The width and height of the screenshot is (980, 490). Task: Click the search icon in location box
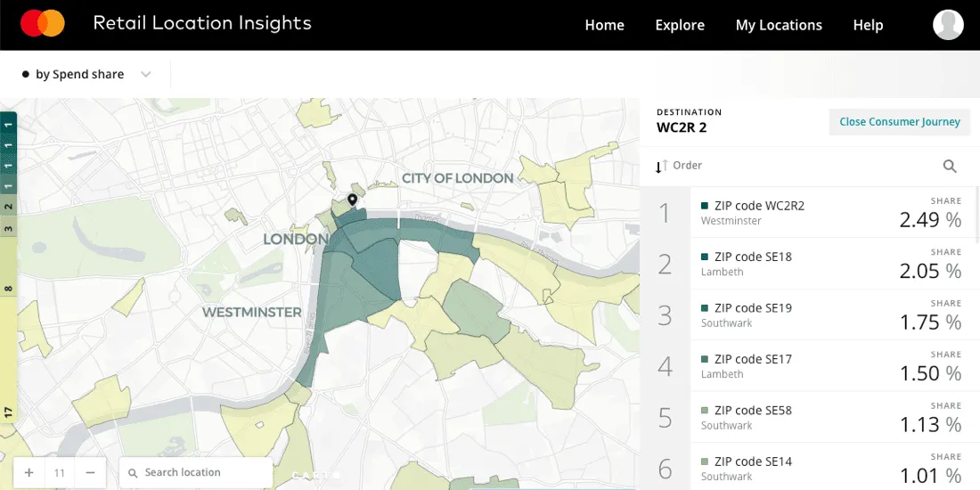point(133,473)
